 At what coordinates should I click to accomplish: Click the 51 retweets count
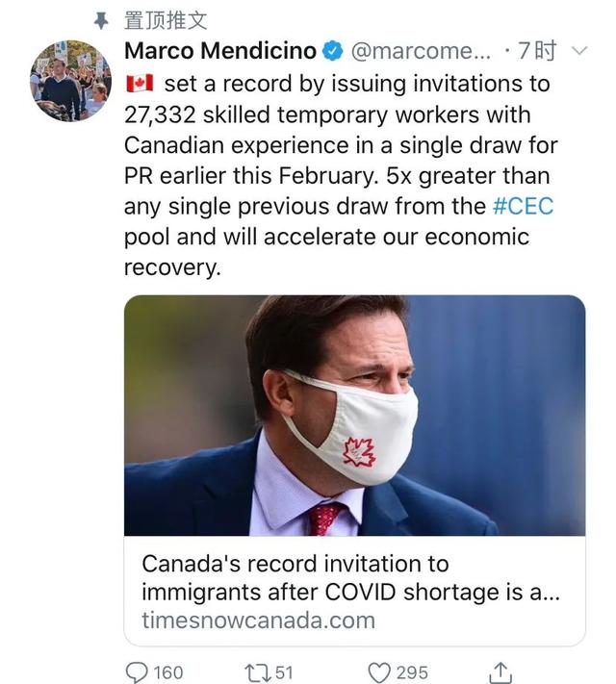283,671
